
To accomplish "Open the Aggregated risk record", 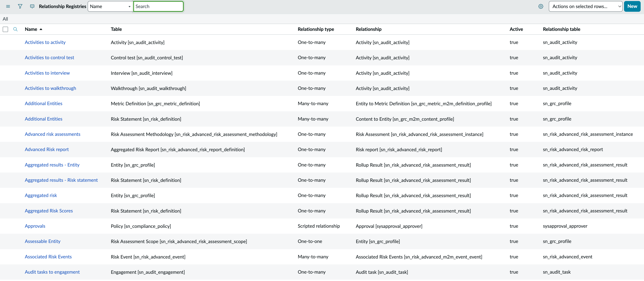I will tap(41, 195).
